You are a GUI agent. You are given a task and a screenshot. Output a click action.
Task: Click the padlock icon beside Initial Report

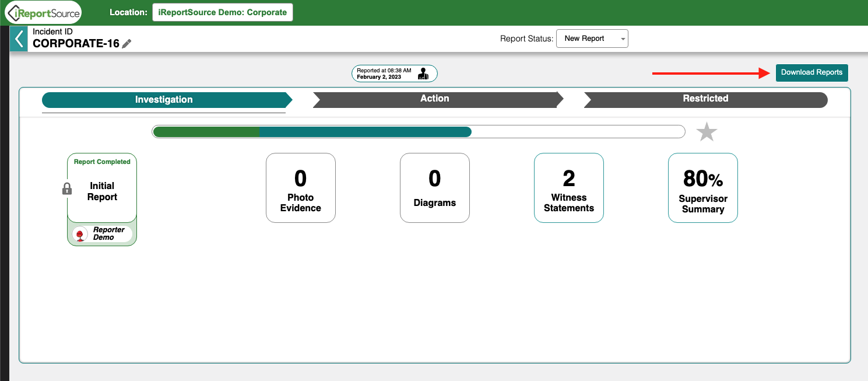[67, 188]
